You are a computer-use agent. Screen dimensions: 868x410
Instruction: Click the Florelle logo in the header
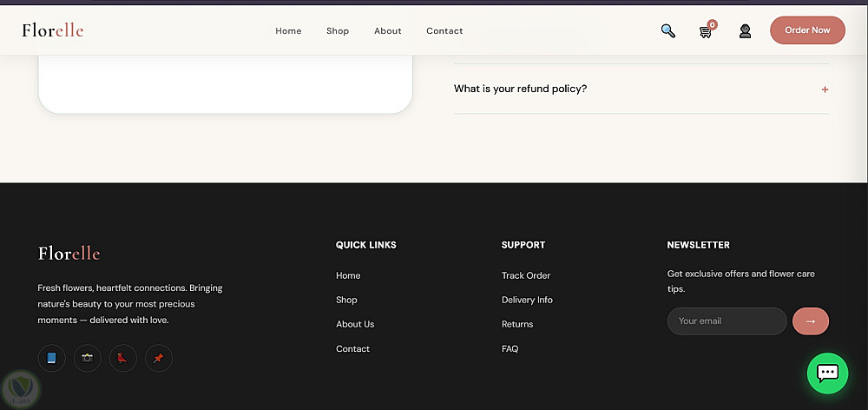pyautogui.click(x=53, y=30)
